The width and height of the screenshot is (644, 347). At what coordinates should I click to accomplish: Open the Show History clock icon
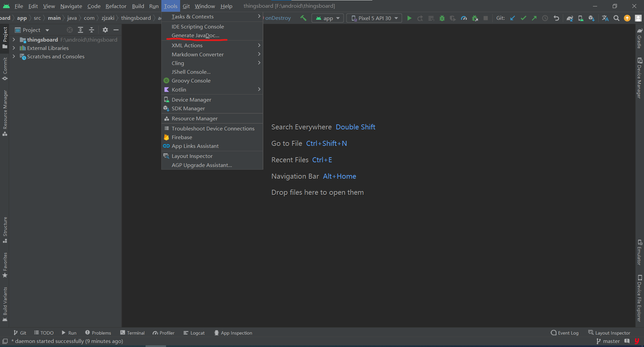[545, 18]
